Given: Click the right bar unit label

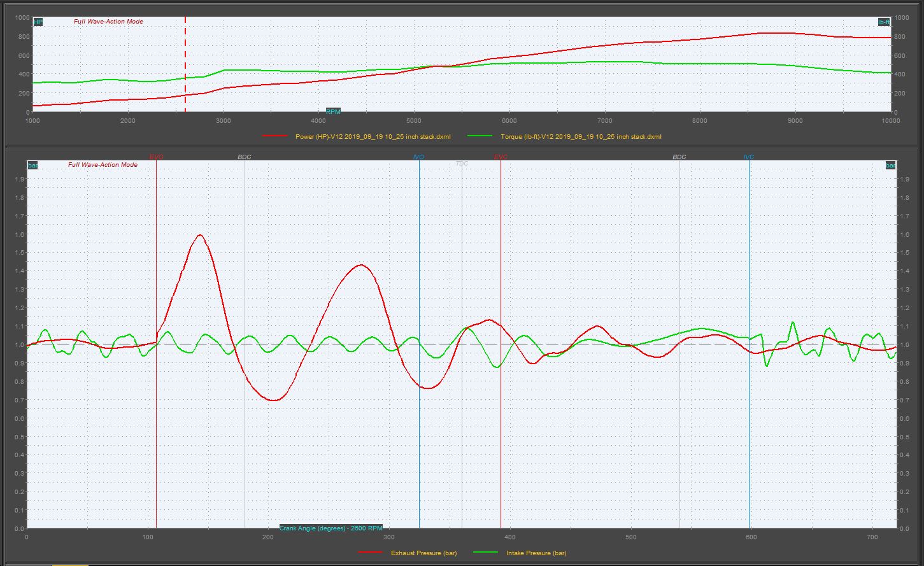Looking at the screenshot, I should (890, 166).
